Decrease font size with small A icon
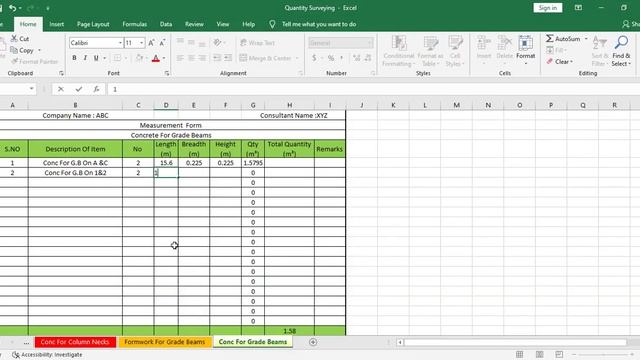640x360 pixels. pyautogui.click(x=162, y=42)
